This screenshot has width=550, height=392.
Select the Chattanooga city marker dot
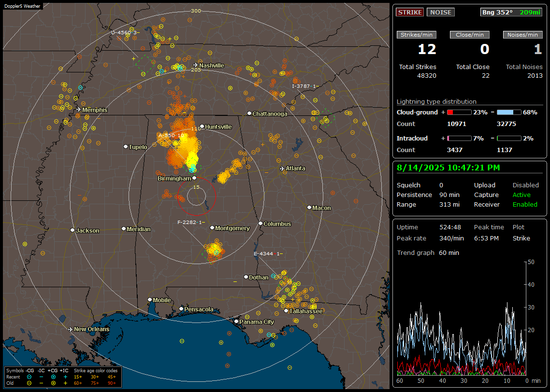249,113
